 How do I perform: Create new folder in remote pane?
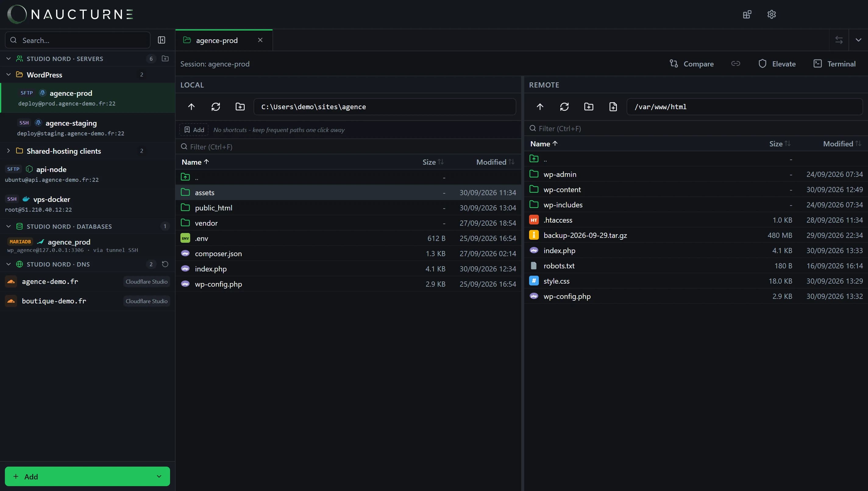(589, 107)
